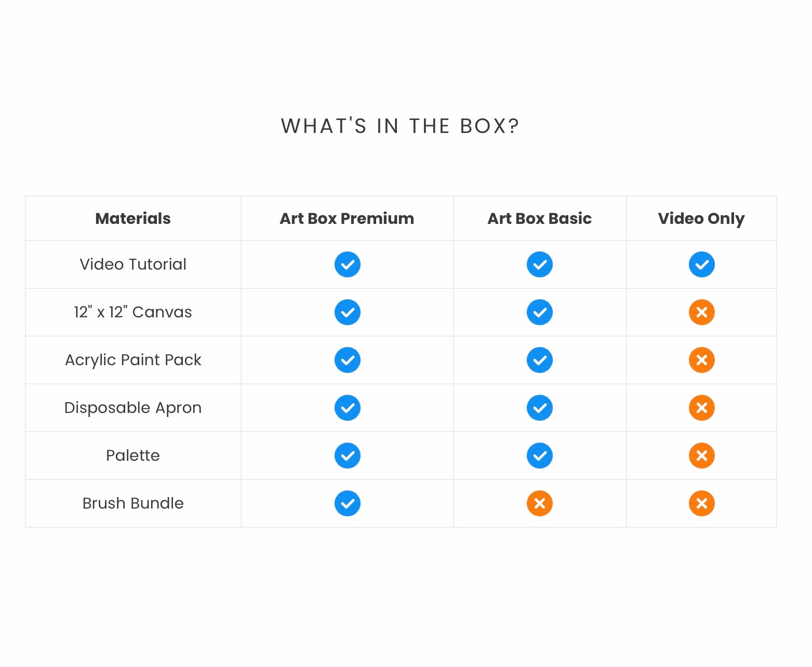
Task: Click the Materials column header
Action: pyautogui.click(x=133, y=219)
